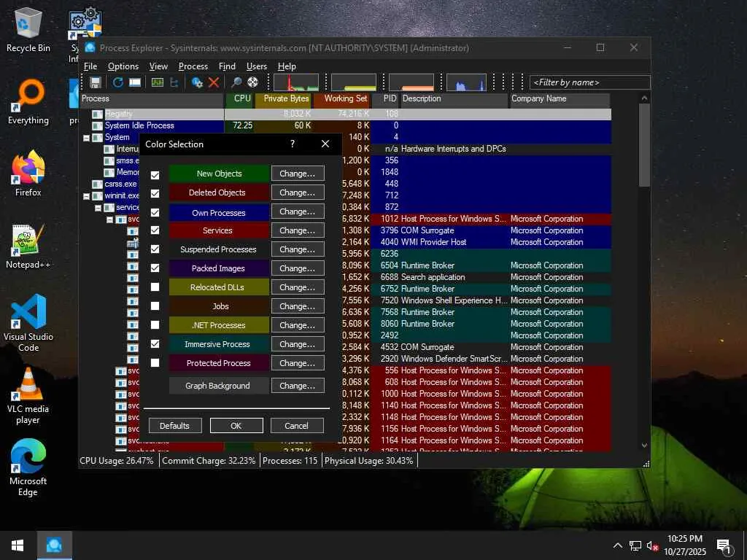This screenshot has height=560, width=747.
Task: Click the crosshair Find Window's Process icon
Action: pos(252,82)
